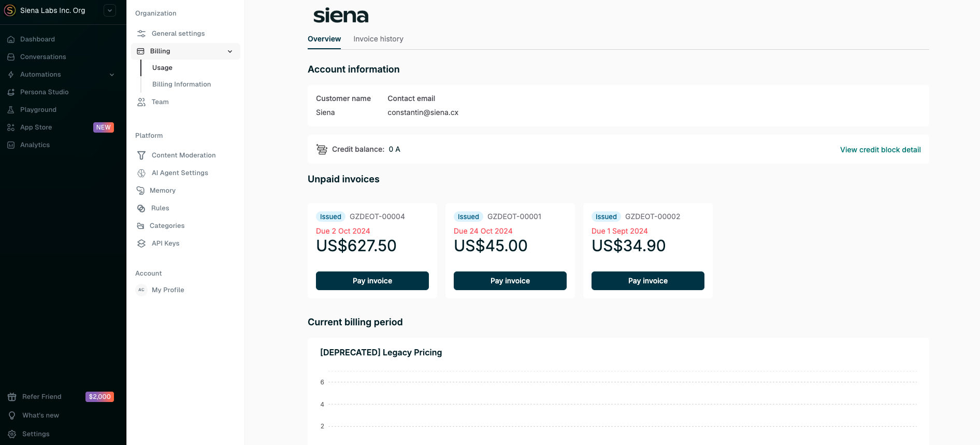
Task: Click the US$627.50 invoice amount
Action: tap(356, 246)
